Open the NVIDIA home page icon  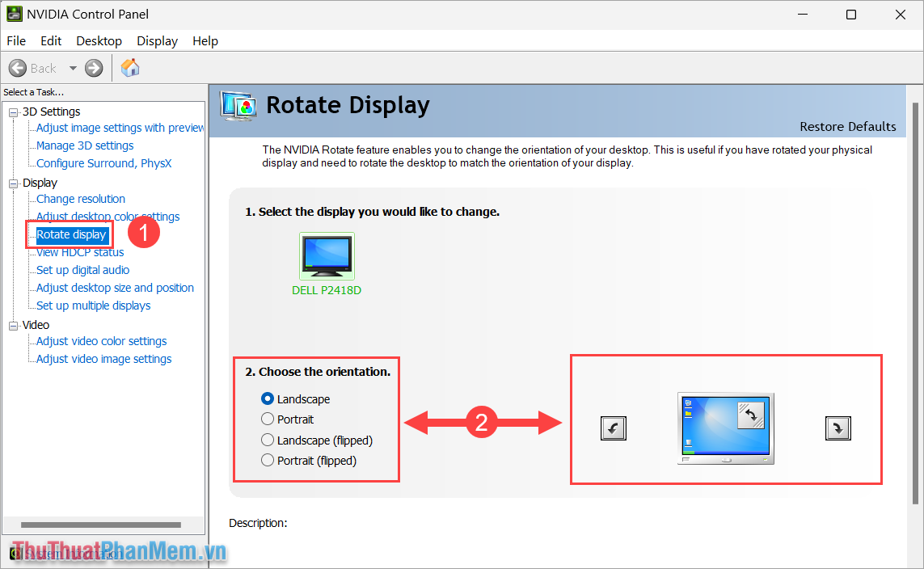point(129,68)
